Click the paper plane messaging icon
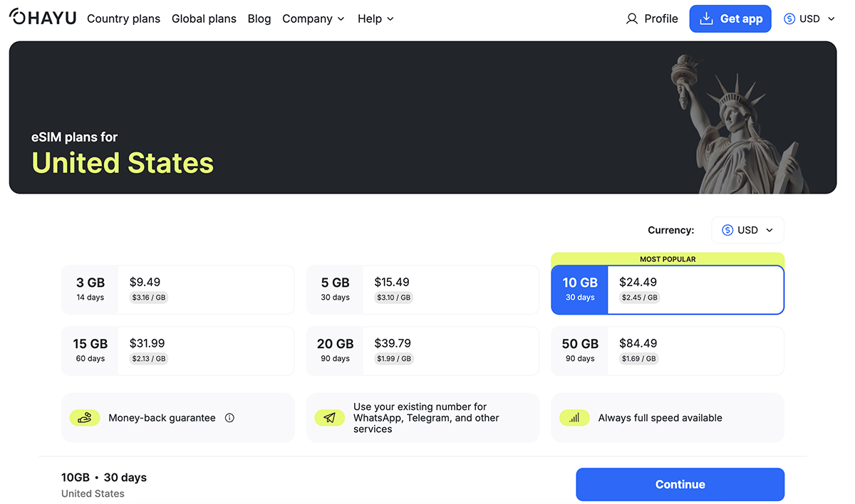This screenshot has height=504, width=855. (x=329, y=418)
